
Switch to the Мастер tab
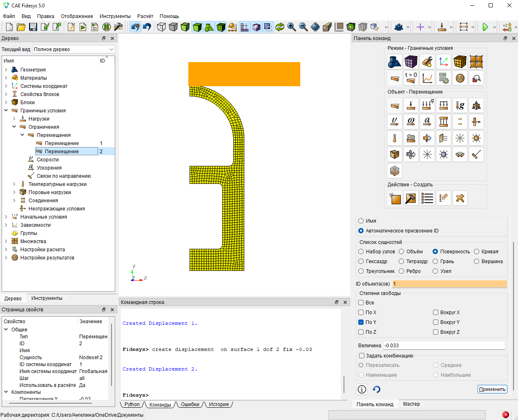click(411, 404)
